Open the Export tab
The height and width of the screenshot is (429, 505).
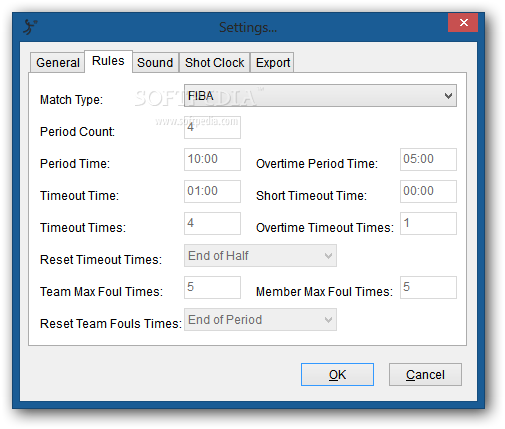click(x=272, y=63)
